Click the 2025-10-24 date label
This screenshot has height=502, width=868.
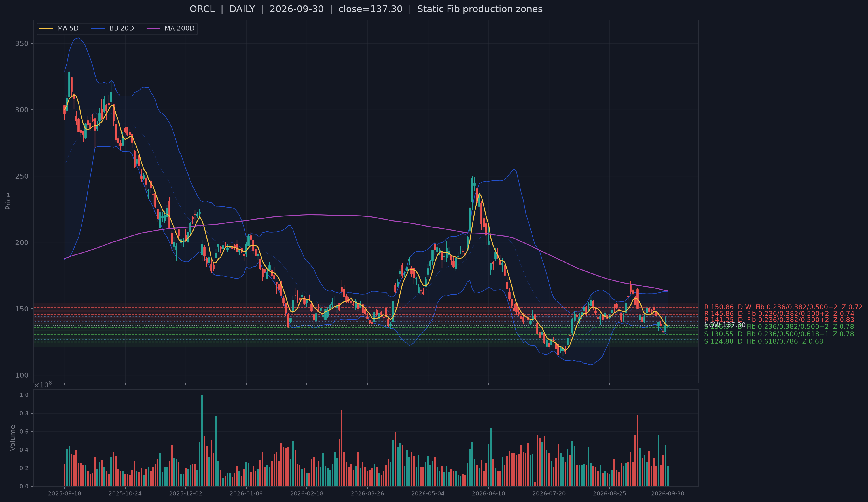tap(125, 493)
